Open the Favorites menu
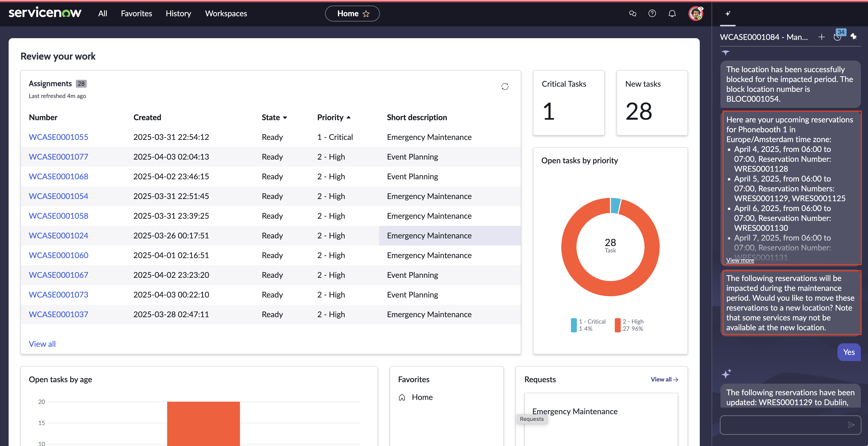This screenshot has height=446, width=868. point(136,14)
